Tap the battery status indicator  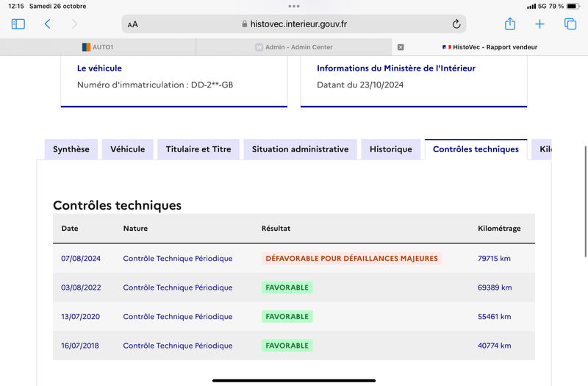(573, 6)
